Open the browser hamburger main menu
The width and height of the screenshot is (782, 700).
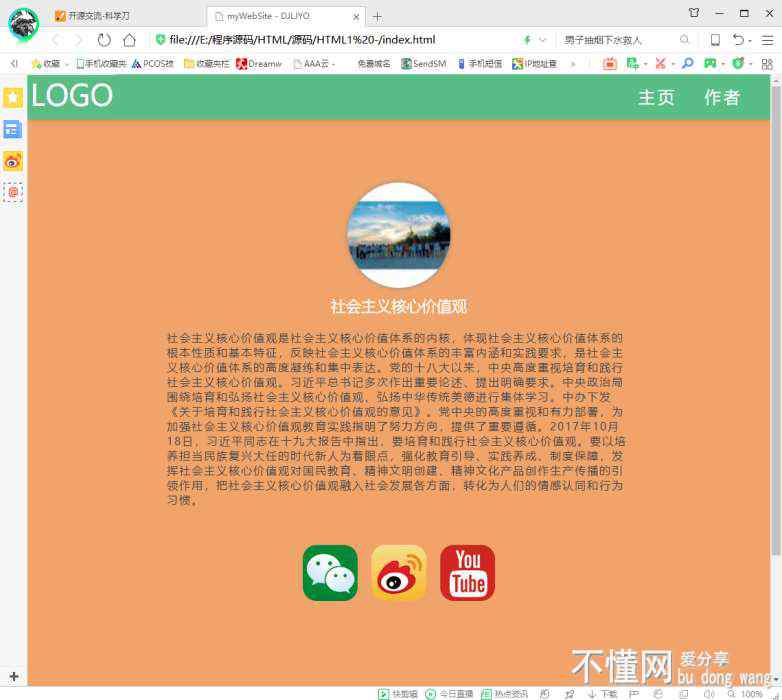point(767,40)
